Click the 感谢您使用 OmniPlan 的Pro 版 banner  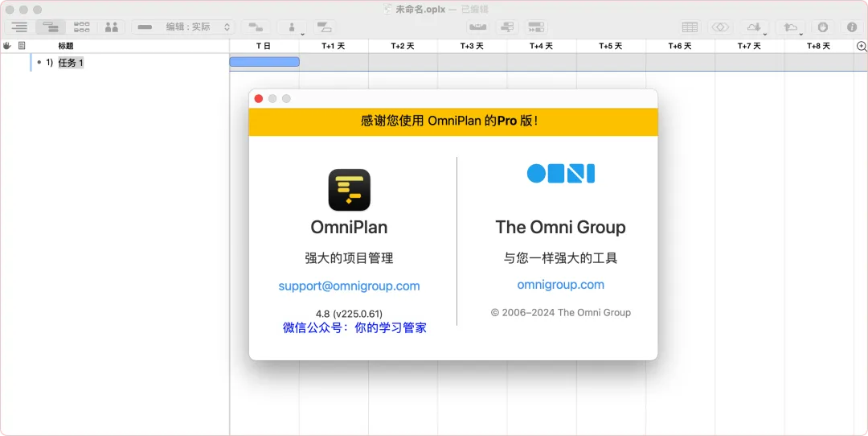point(453,121)
